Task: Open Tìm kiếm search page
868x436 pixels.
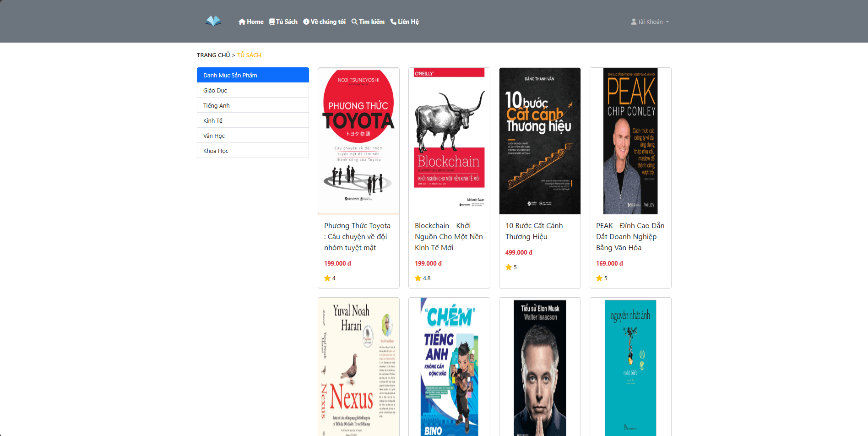Action: pyautogui.click(x=368, y=22)
